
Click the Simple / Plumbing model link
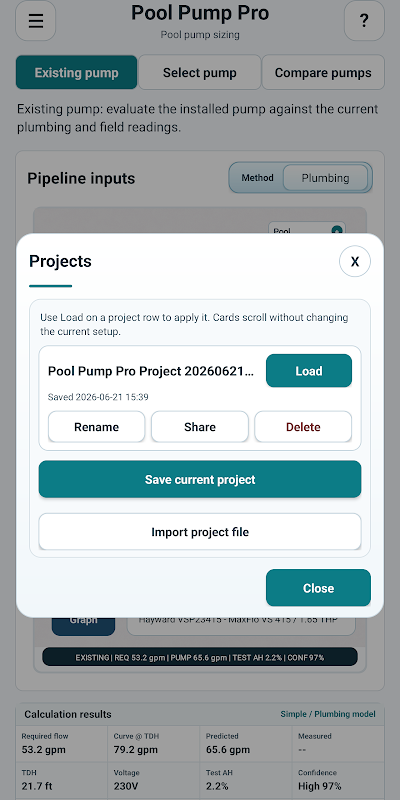pos(328,714)
